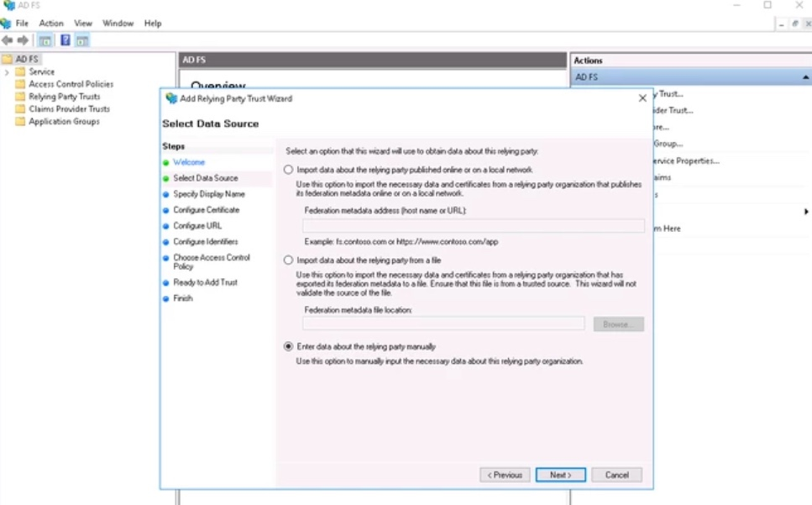812x505 pixels.
Task: Click the Application Groups folder icon
Action: (x=20, y=121)
